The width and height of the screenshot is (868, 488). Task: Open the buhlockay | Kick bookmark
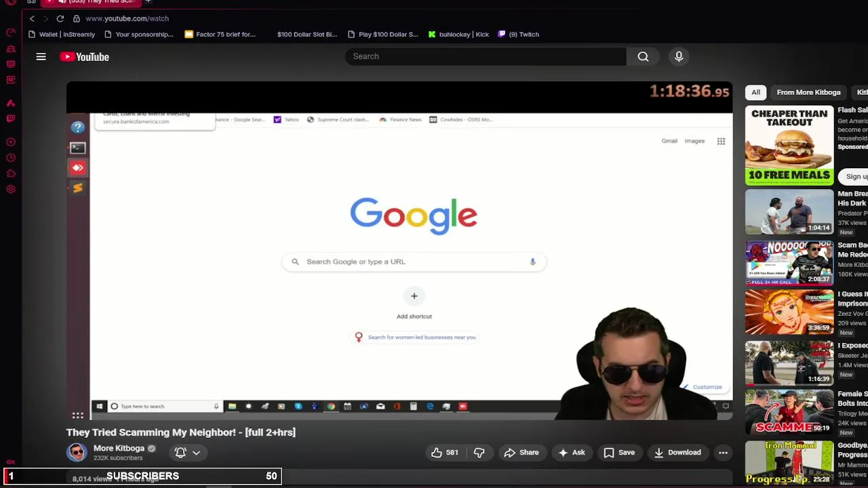[458, 35]
